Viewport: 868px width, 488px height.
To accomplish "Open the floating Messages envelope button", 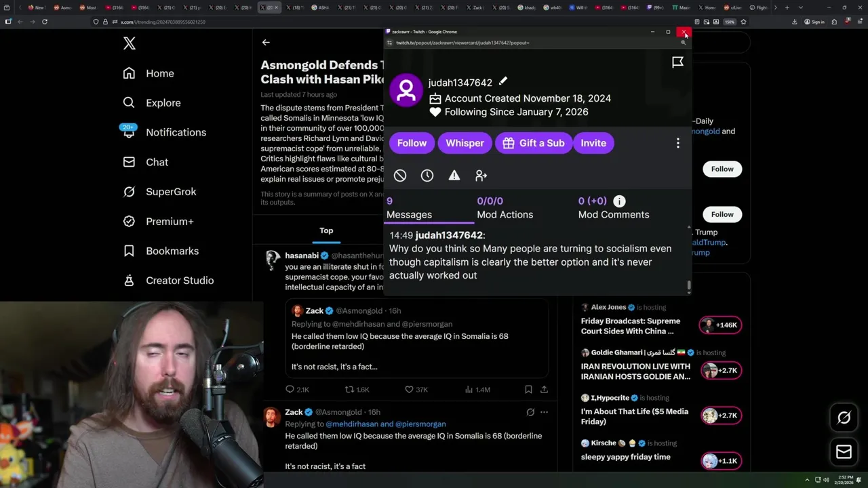I will click(844, 451).
